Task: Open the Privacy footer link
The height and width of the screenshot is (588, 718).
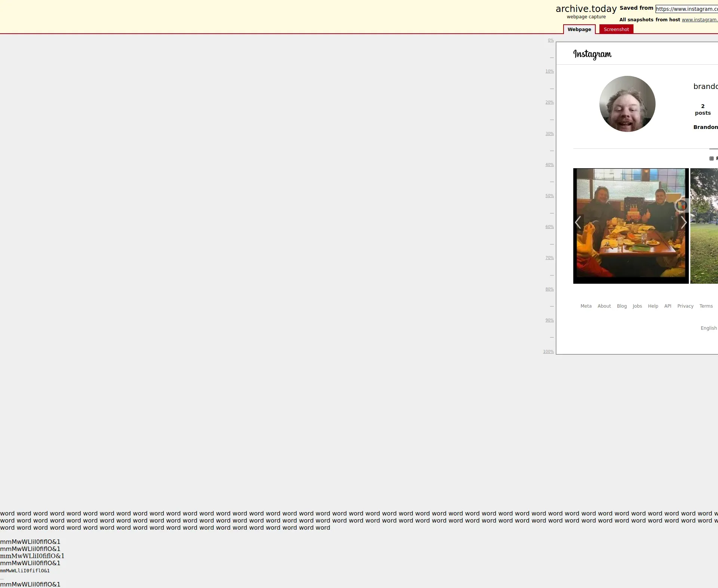Action: point(685,306)
